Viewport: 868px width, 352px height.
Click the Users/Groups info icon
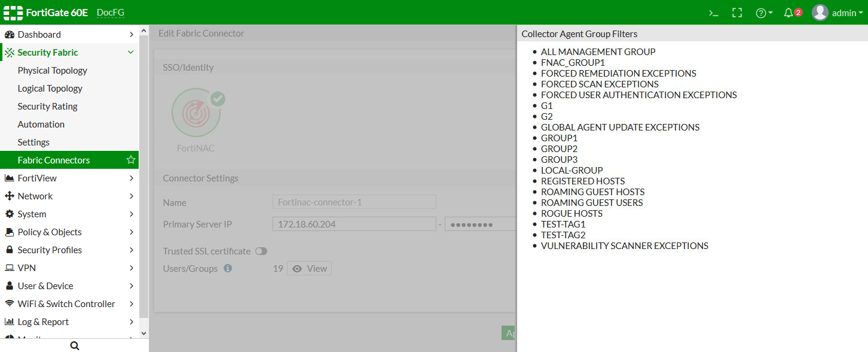point(228,268)
